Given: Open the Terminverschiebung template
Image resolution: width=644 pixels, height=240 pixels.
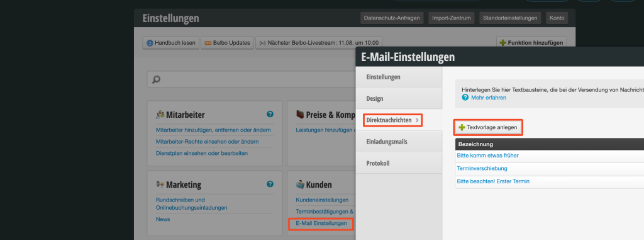Looking at the screenshot, I should pyautogui.click(x=482, y=168).
